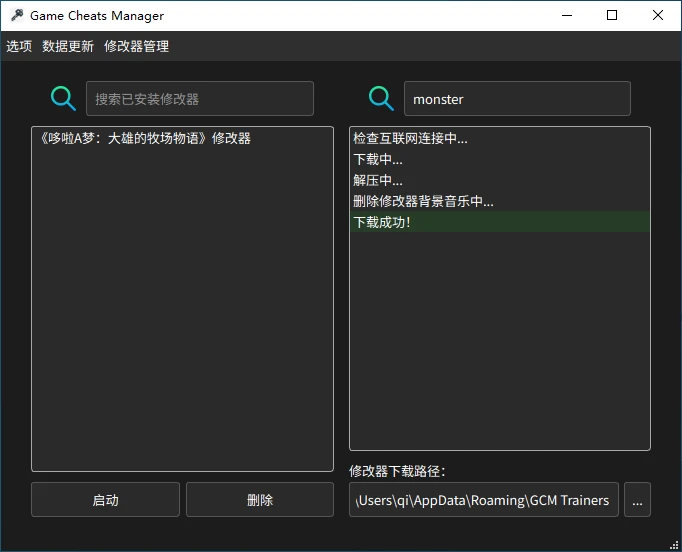Focus the 搜索已安装修改器 search field
The height and width of the screenshot is (552, 682).
[200, 99]
